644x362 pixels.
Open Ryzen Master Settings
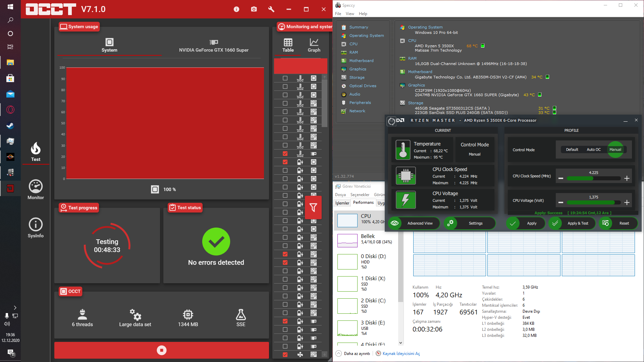point(470,223)
